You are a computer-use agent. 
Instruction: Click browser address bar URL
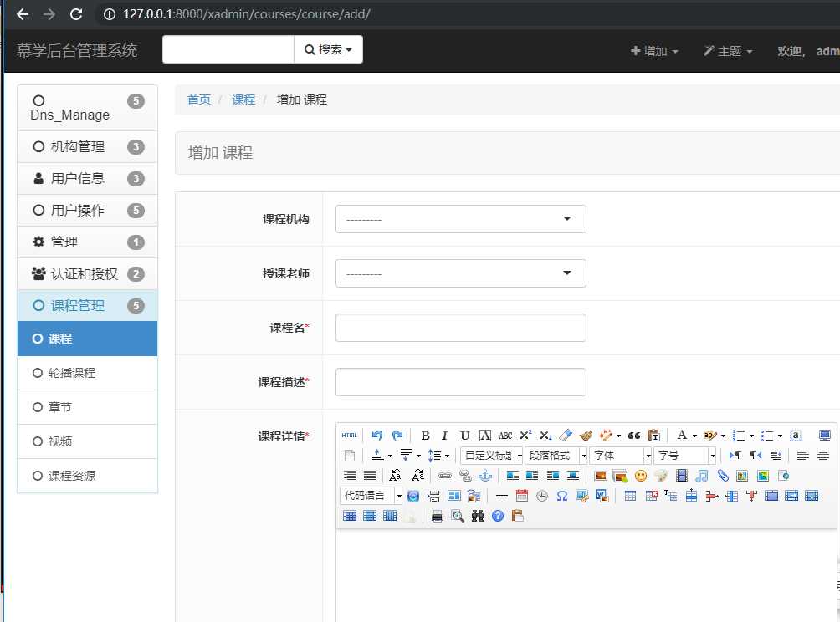click(x=247, y=14)
